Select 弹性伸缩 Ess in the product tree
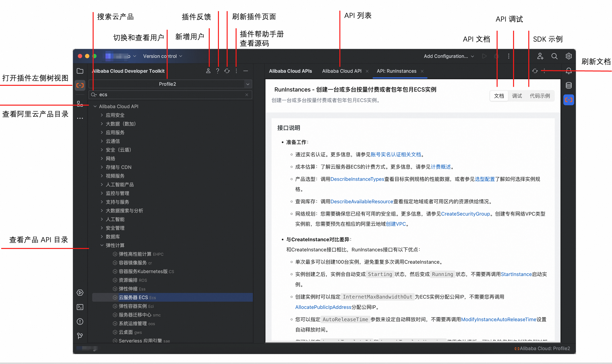 132,289
